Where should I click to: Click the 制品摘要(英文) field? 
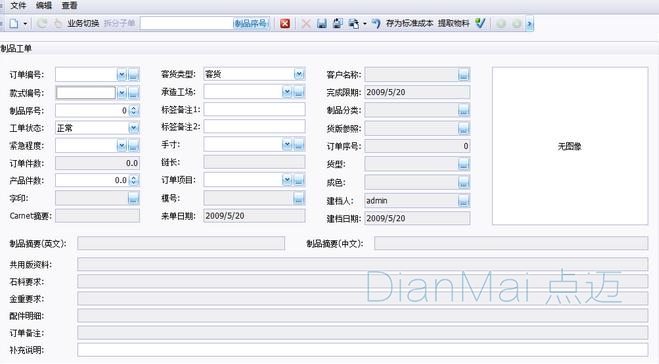click(x=181, y=243)
